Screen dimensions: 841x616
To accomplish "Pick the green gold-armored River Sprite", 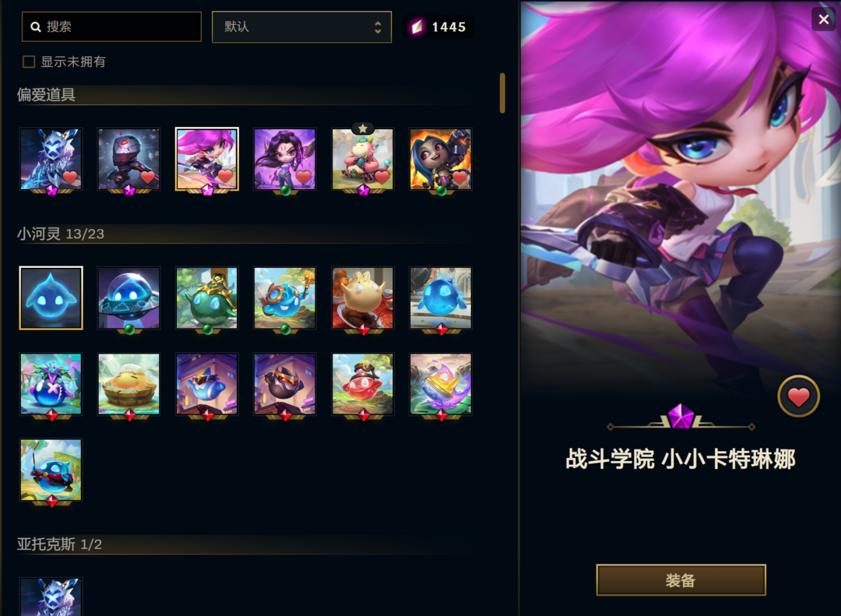I will [x=207, y=297].
